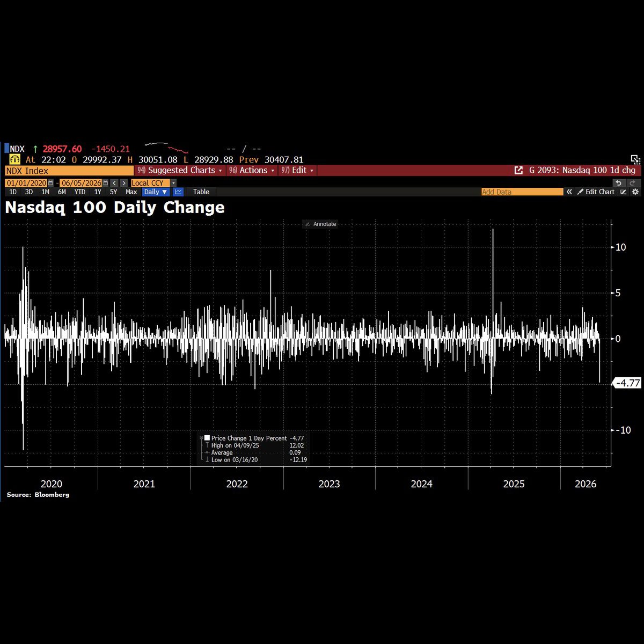Click the resize window icon above red bar
The height and width of the screenshot is (644, 644).
click(635, 159)
